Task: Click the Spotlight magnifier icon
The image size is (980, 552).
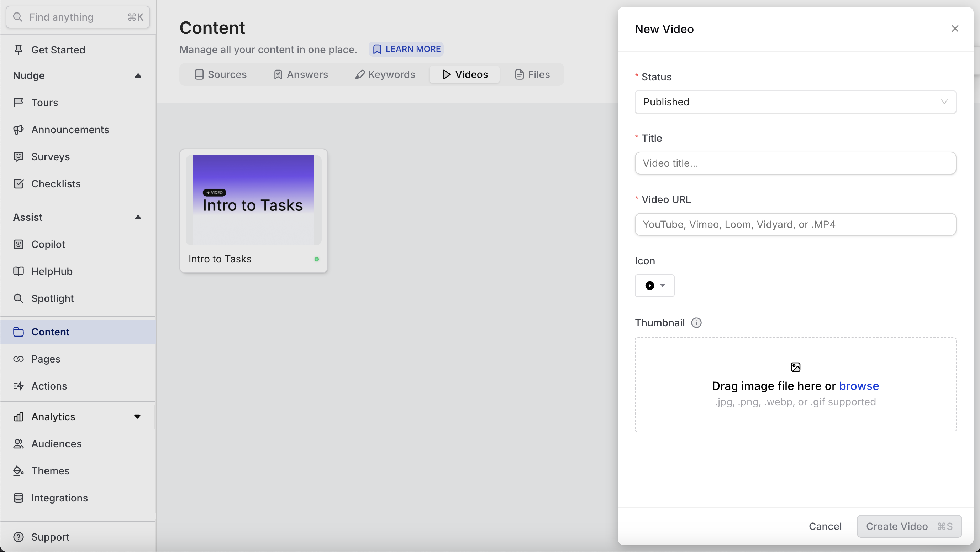Action: pos(18,298)
